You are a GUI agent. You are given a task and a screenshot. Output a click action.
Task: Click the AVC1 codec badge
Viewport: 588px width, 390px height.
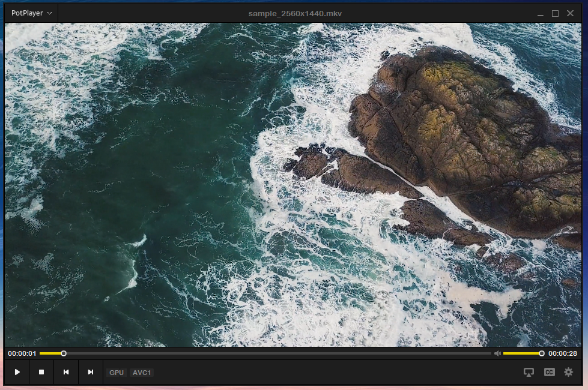point(141,373)
